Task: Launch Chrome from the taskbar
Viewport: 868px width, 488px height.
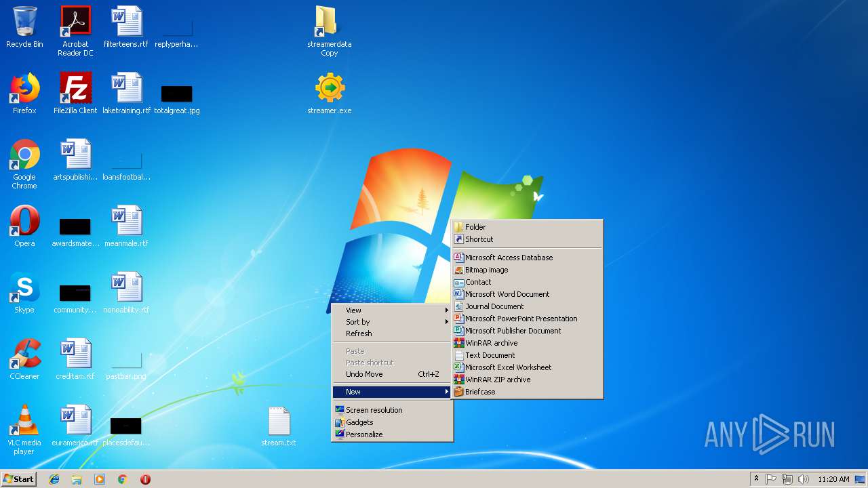Action: 123,479
